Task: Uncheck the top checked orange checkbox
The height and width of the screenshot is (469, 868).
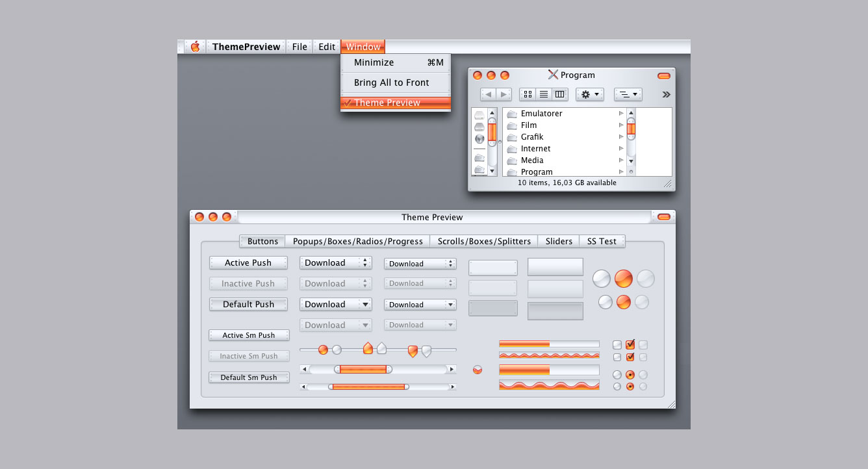Action: coord(630,345)
